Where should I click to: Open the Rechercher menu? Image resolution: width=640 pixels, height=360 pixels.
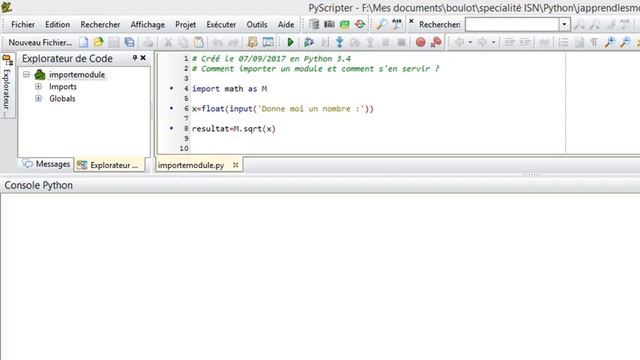coord(100,24)
